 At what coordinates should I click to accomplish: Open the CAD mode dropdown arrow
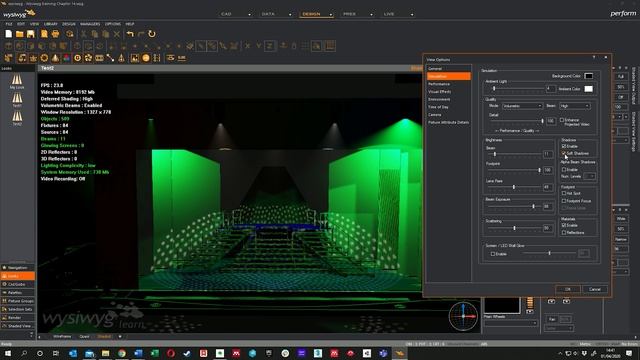tap(249, 14)
